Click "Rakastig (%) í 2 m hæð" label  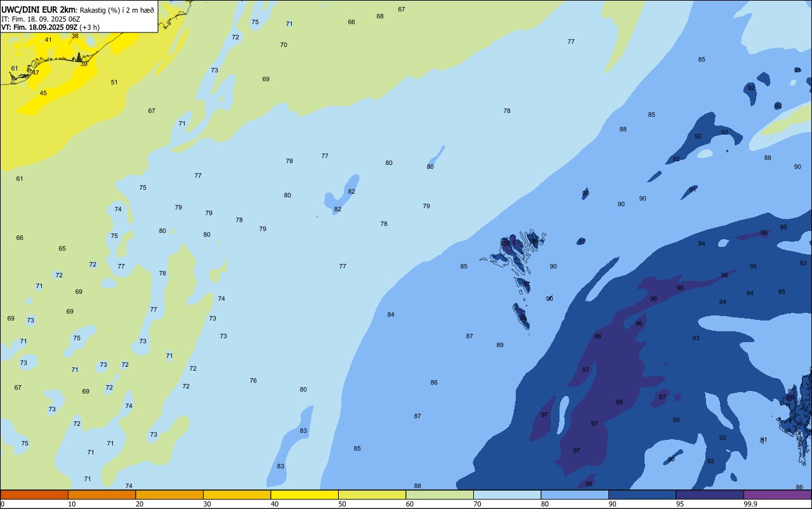click(117, 10)
